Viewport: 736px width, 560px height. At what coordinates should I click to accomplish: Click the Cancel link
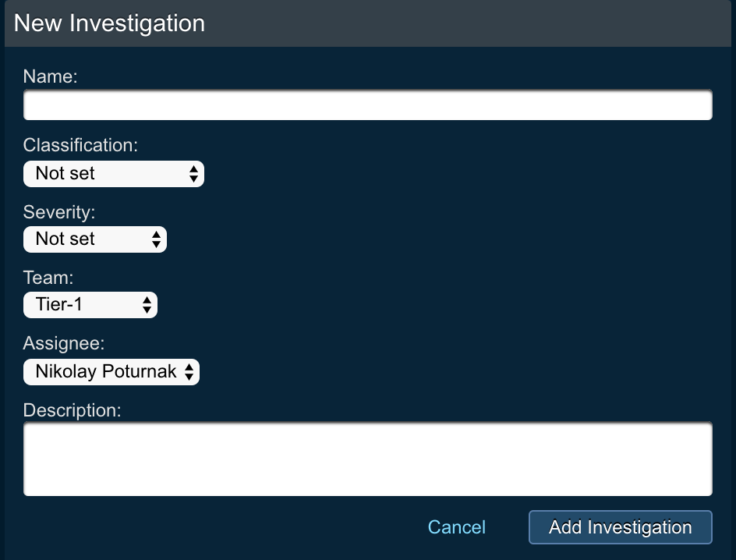(x=456, y=527)
